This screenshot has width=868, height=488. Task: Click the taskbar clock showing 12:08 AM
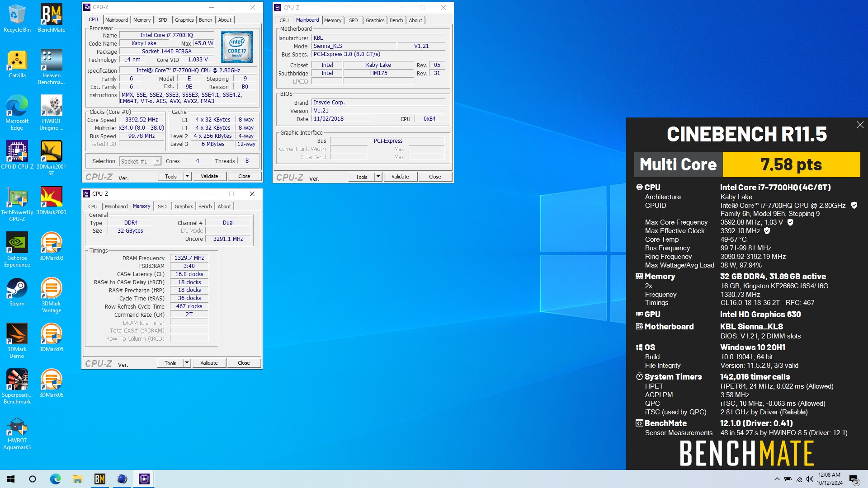coord(829,479)
